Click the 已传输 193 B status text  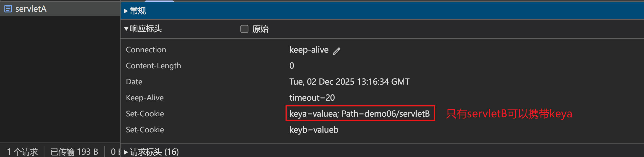click(74, 152)
